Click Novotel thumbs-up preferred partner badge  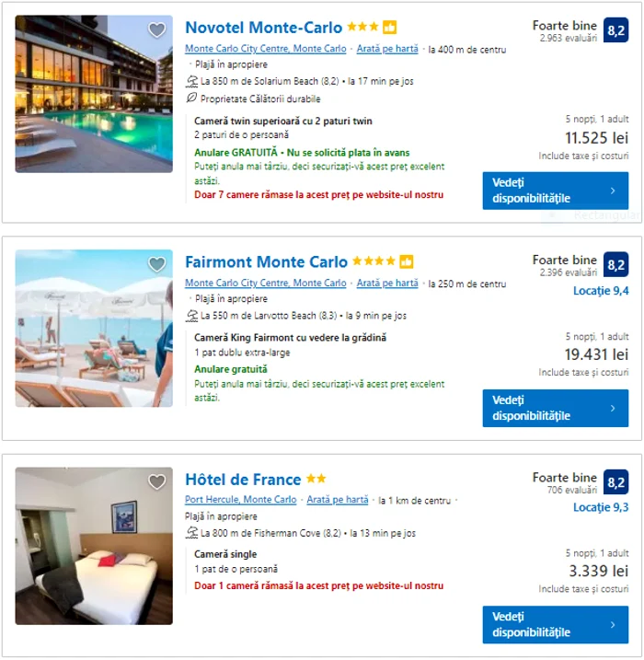pyautogui.click(x=390, y=28)
